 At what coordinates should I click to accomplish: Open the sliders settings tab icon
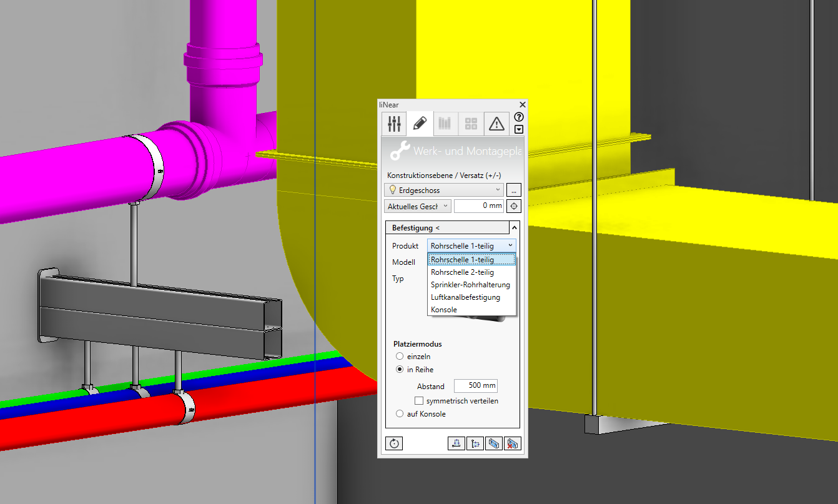click(394, 124)
